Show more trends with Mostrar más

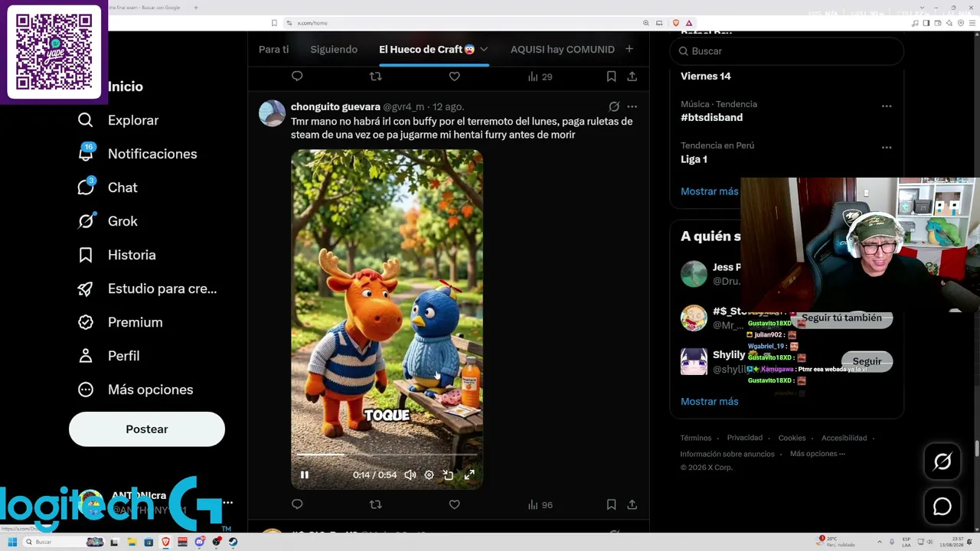[710, 191]
